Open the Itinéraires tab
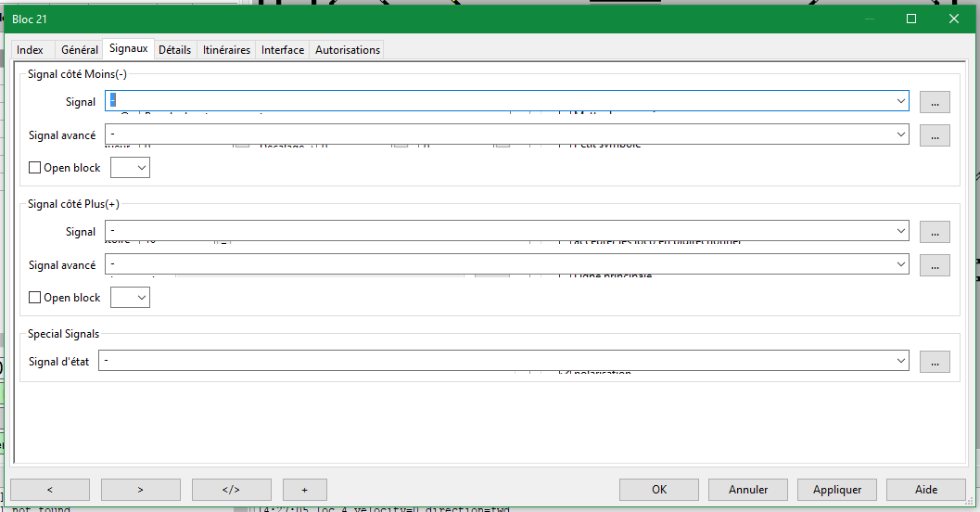 pyautogui.click(x=226, y=50)
